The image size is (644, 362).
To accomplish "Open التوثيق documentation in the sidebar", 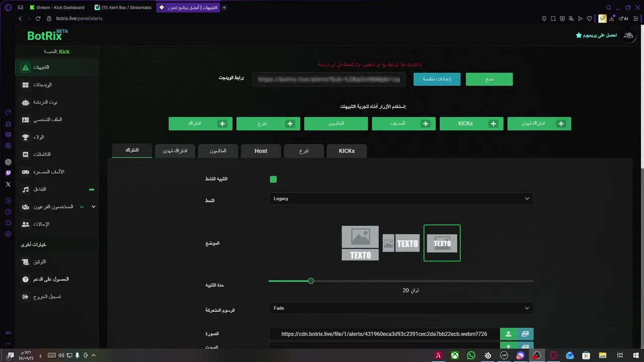I will (x=57, y=262).
